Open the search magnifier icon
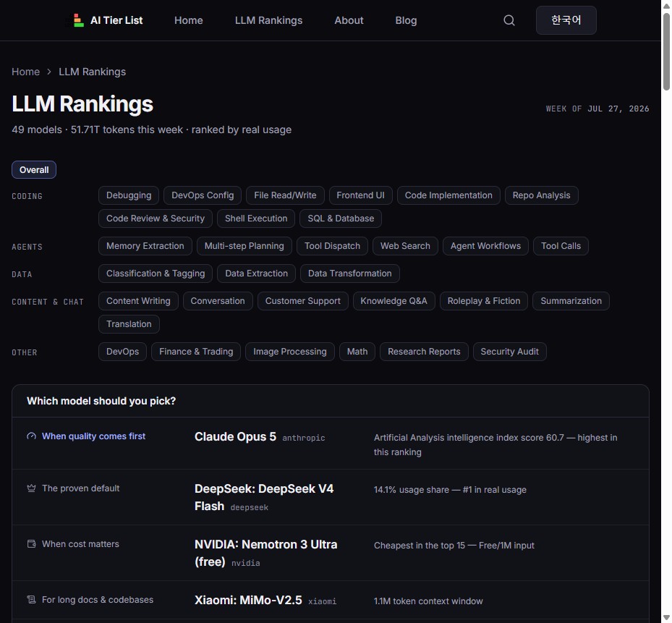Screen dimensions: 672x623 [509, 20]
